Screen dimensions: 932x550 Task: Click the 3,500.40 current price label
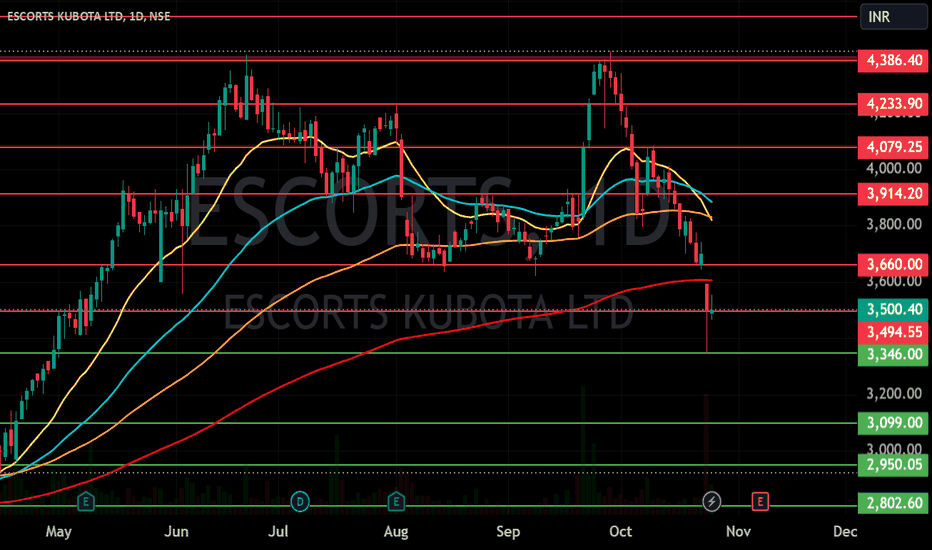[893, 309]
